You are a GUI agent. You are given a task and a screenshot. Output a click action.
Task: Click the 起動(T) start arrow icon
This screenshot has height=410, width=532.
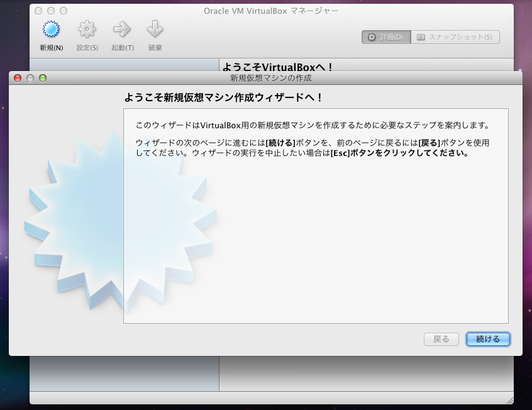(x=122, y=30)
